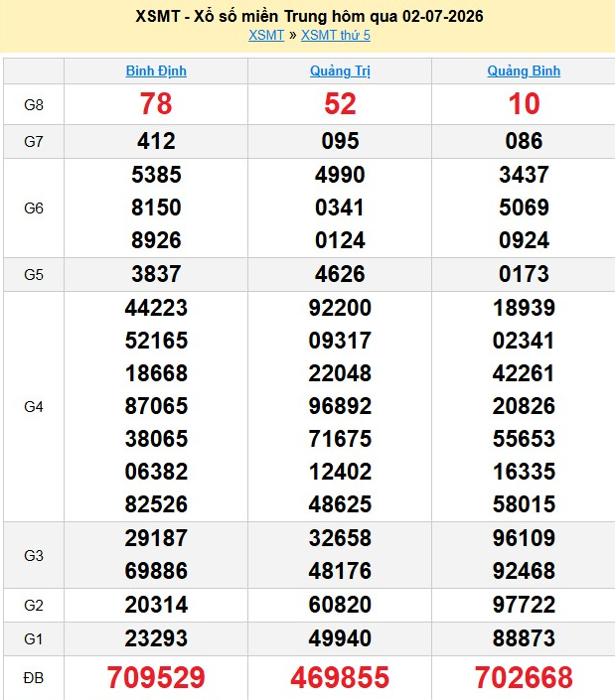Click G6 number 5069

pyautogui.click(x=524, y=208)
